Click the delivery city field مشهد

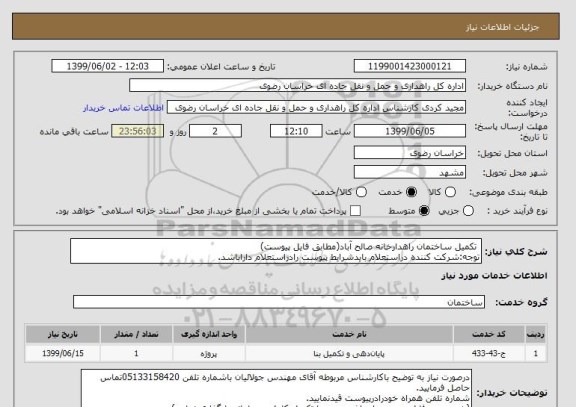click(410, 172)
